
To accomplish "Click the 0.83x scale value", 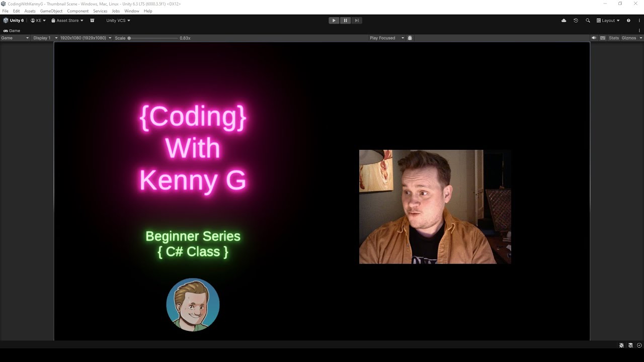I will (185, 38).
